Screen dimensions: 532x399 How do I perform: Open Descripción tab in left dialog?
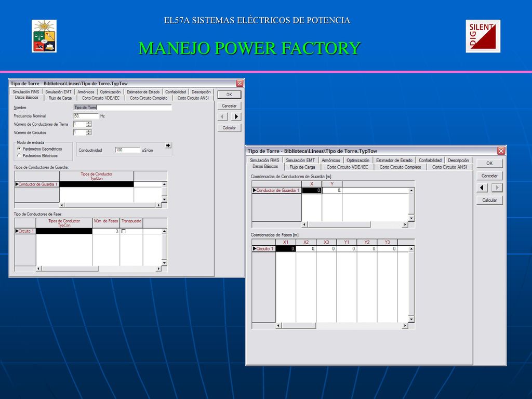click(201, 92)
